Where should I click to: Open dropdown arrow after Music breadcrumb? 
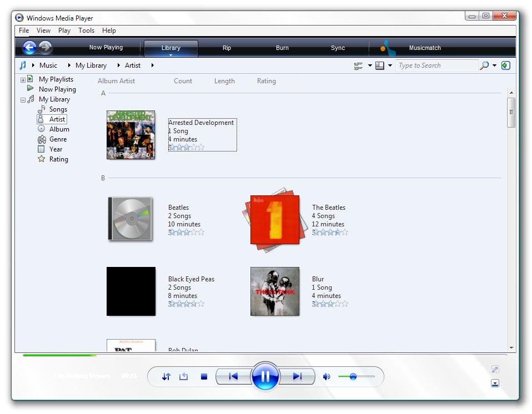point(69,65)
